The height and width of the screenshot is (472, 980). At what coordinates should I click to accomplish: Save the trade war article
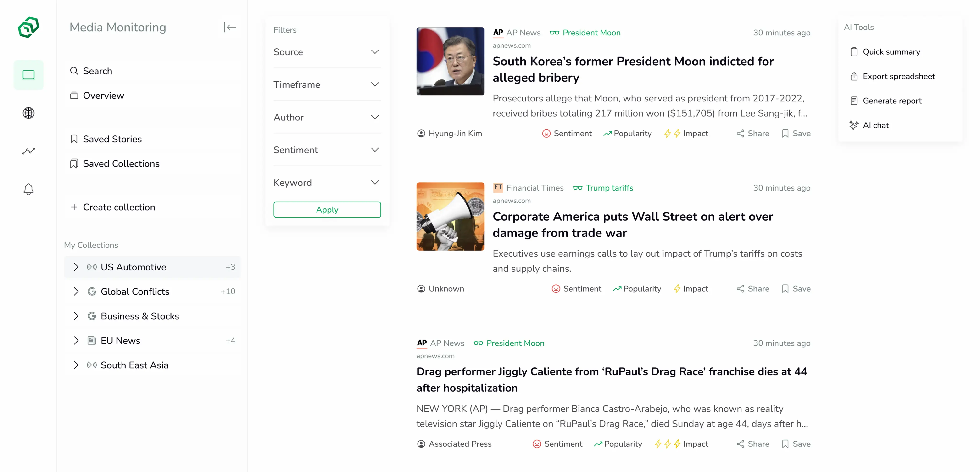[x=796, y=288]
